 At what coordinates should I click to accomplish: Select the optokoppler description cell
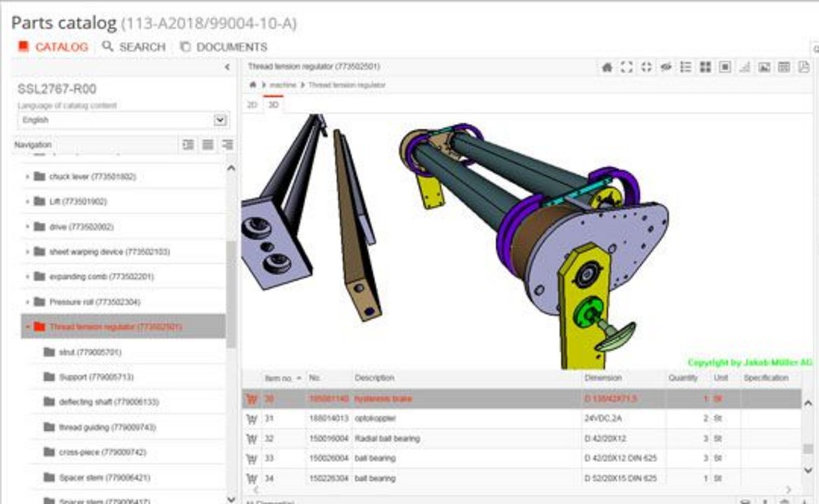(375, 419)
